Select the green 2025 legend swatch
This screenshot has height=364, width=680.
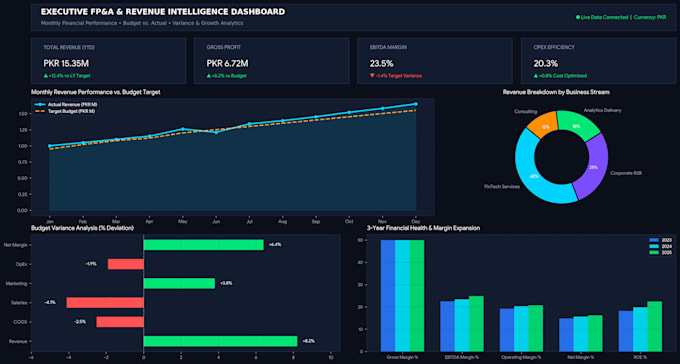(x=654, y=252)
